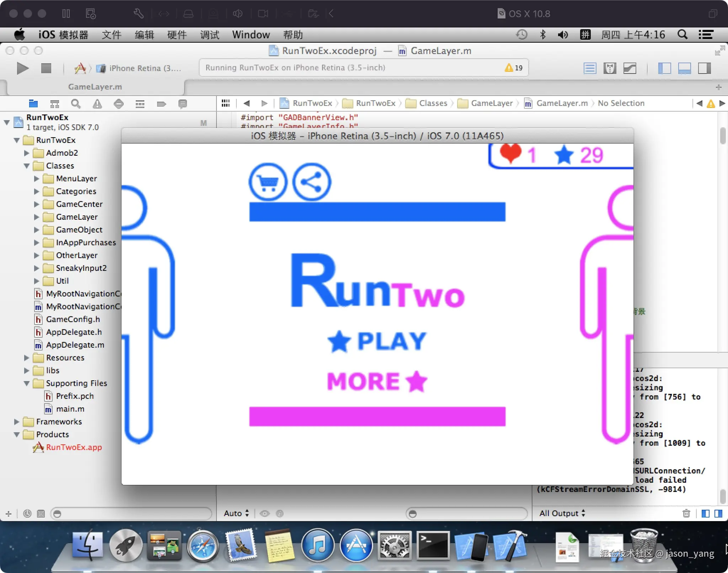Open the 调试 menu
This screenshot has width=728, height=573.
tap(209, 35)
